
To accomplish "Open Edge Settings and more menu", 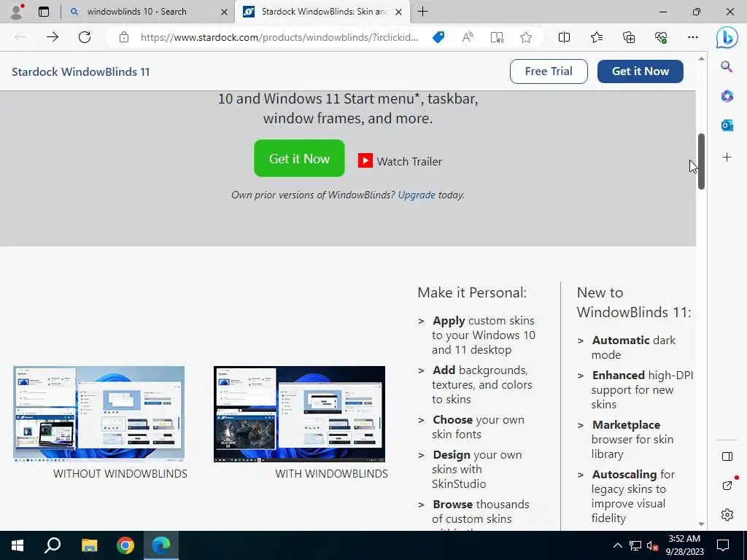I will point(693,37).
